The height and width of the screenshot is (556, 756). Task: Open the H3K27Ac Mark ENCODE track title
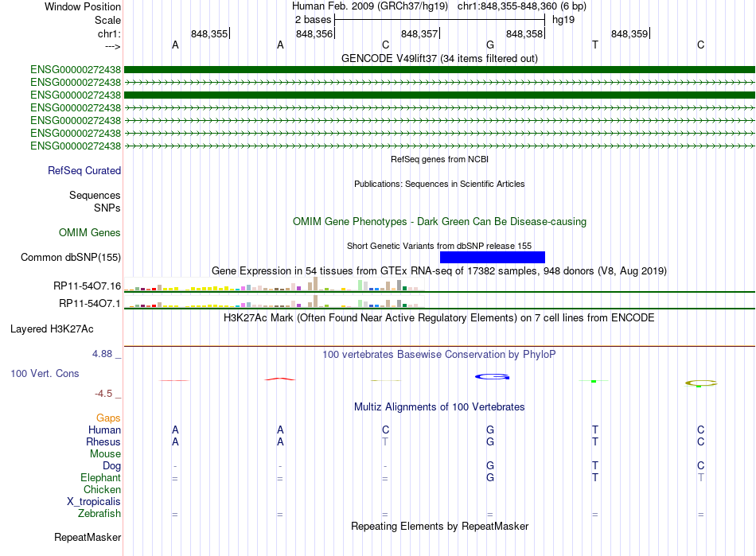[x=439, y=318]
